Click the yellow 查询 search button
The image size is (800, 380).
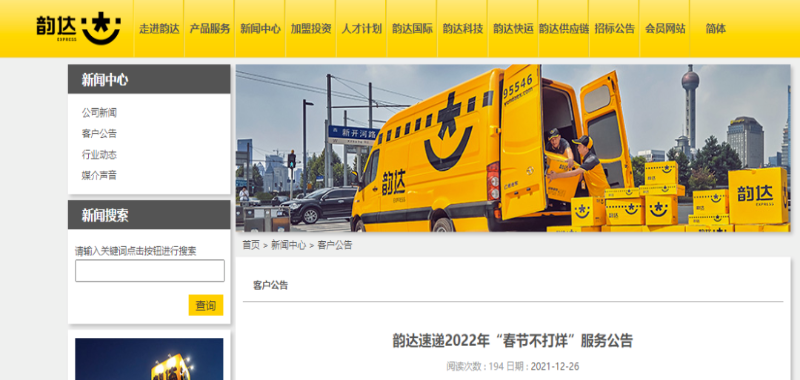[x=206, y=306]
